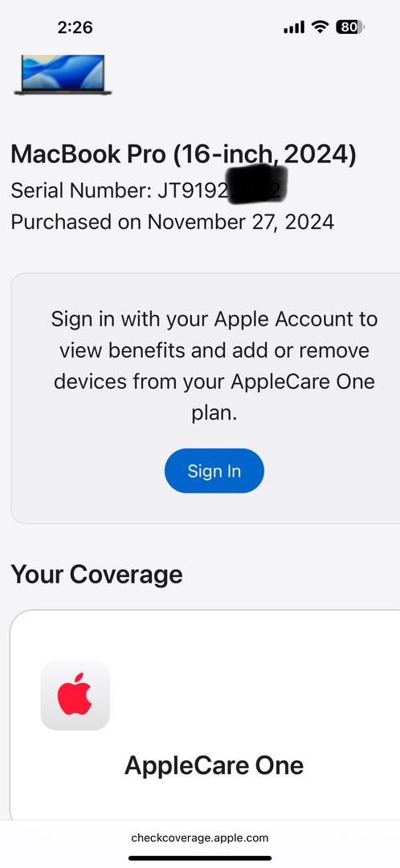Tap the battery level indicator
400x868 pixels.
(349, 27)
